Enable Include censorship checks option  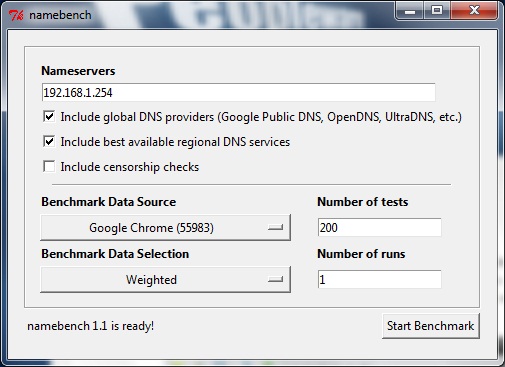pyautogui.click(x=49, y=166)
